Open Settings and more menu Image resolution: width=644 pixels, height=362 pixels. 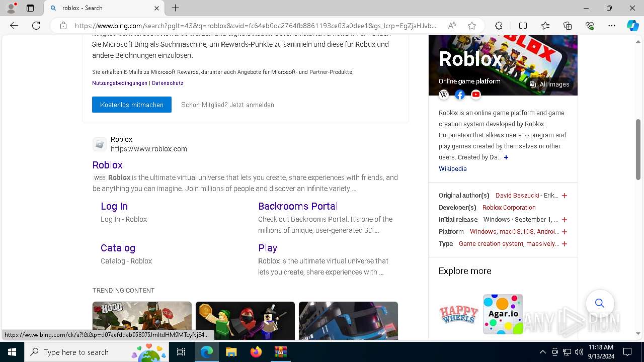(x=612, y=26)
